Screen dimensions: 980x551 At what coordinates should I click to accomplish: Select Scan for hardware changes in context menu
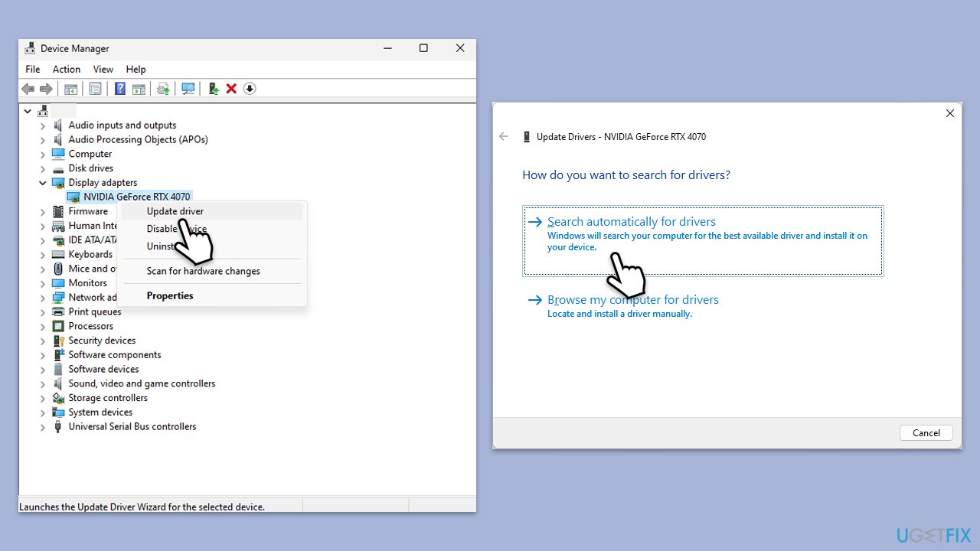pyautogui.click(x=203, y=270)
